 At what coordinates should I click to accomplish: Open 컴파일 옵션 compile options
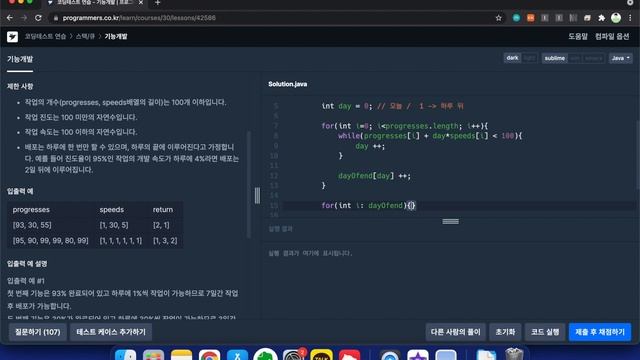(612, 36)
